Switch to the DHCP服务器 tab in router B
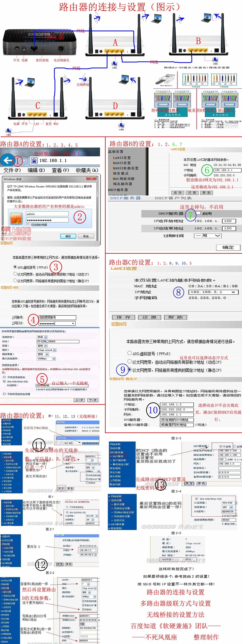This screenshot has width=242, height=644. pyautogui.click(x=125, y=198)
